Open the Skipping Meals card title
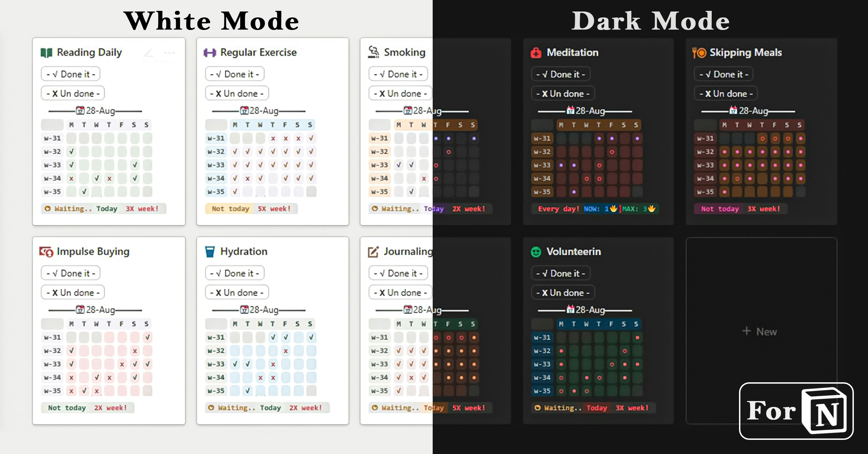Screen dimensions: 868x454 746,53
